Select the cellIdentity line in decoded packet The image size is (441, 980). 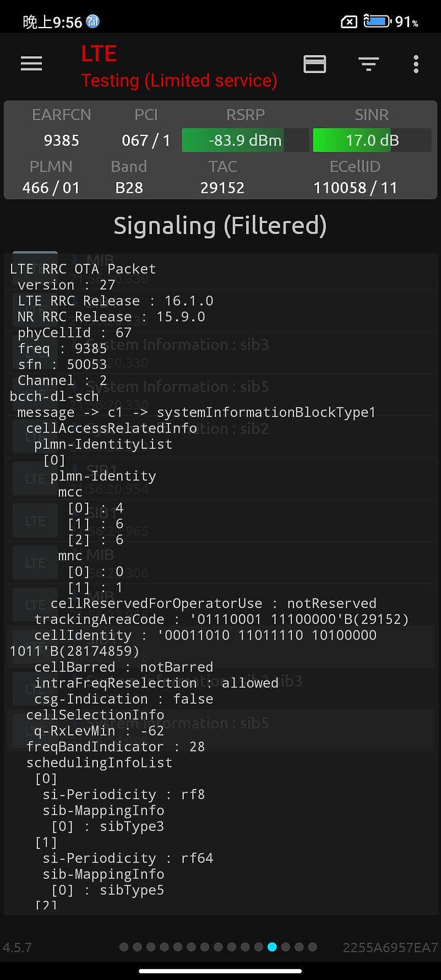point(205,635)
